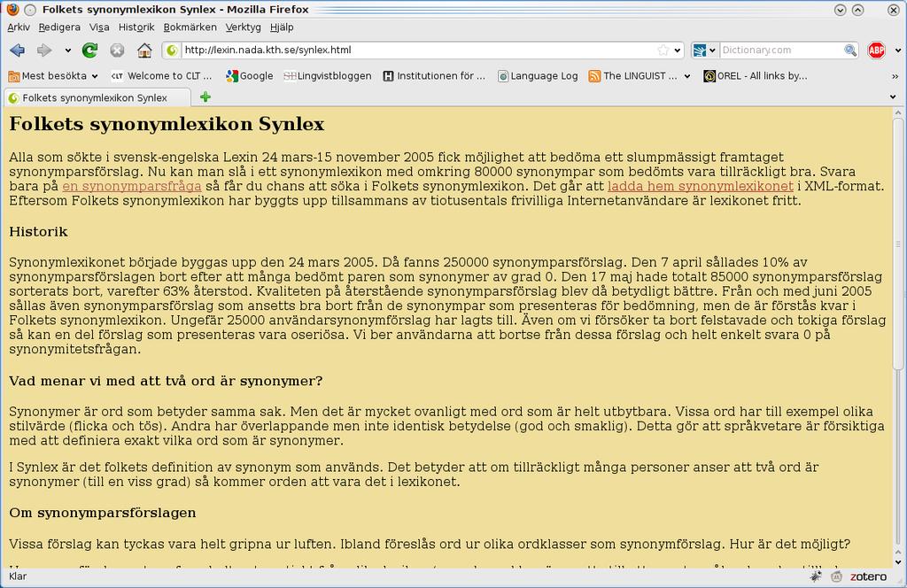Open the list all tabs dropdown
This screenshot has width=907, height=588.
coord(893,97)
